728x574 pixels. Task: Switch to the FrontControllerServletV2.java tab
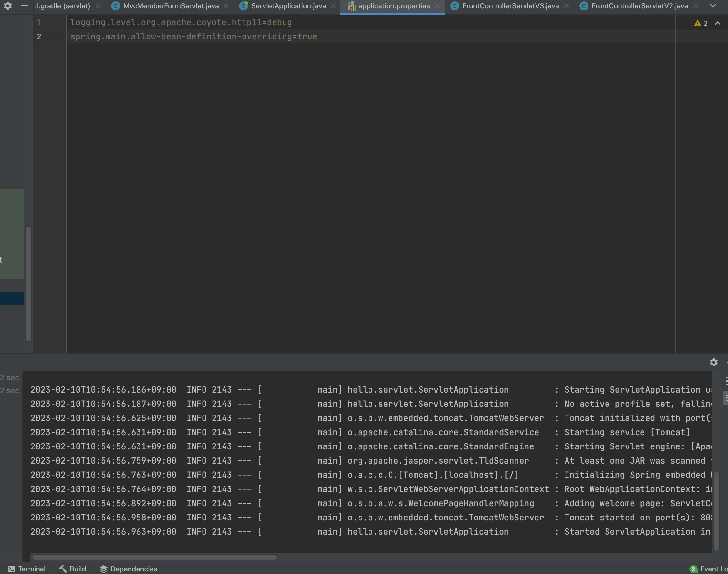click(639, 6)
